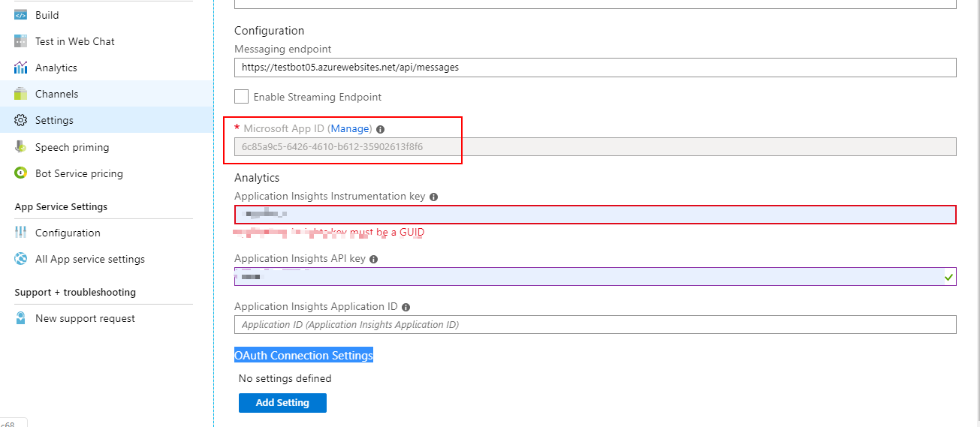
Task: Click the New support request icon
Action: pos(21,318)
